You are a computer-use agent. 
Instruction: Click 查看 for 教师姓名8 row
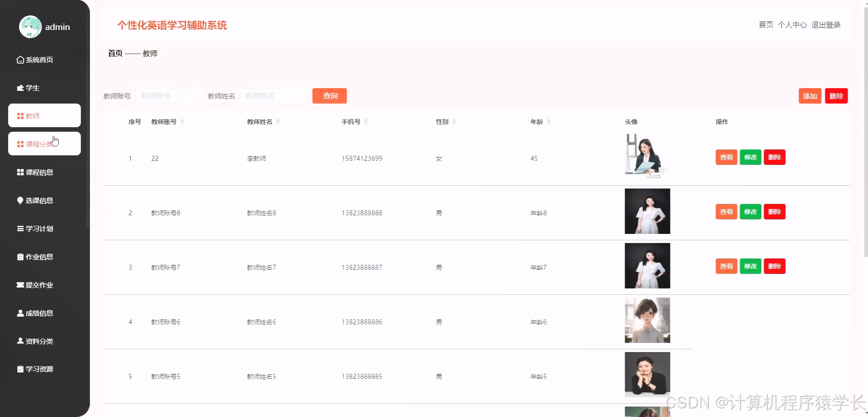pos(726,212)
